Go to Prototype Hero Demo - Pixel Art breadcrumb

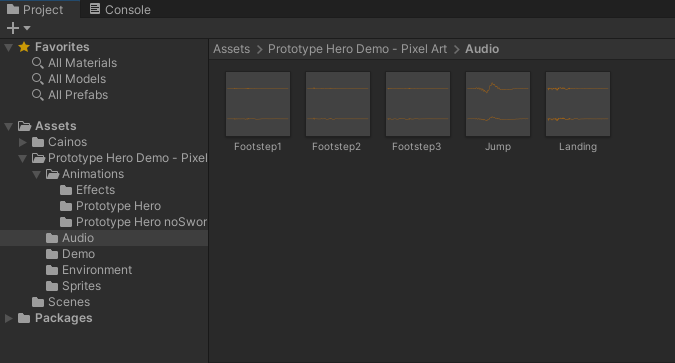click(357, 49)
